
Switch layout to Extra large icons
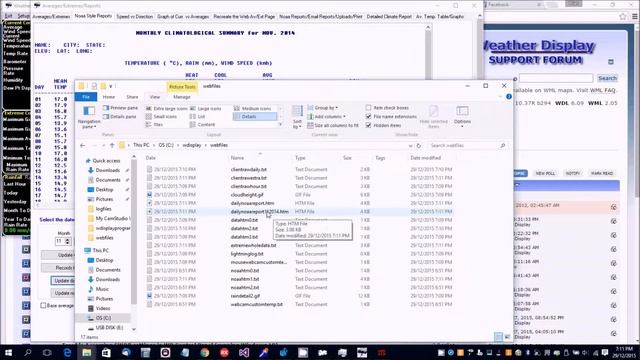tap(167, 109)
